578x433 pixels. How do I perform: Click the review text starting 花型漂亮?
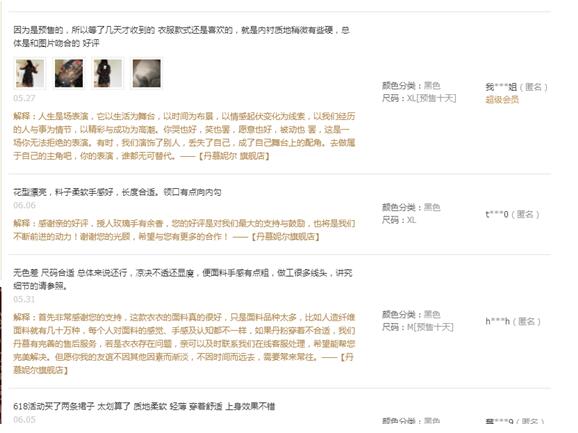(x=117, y=192)
